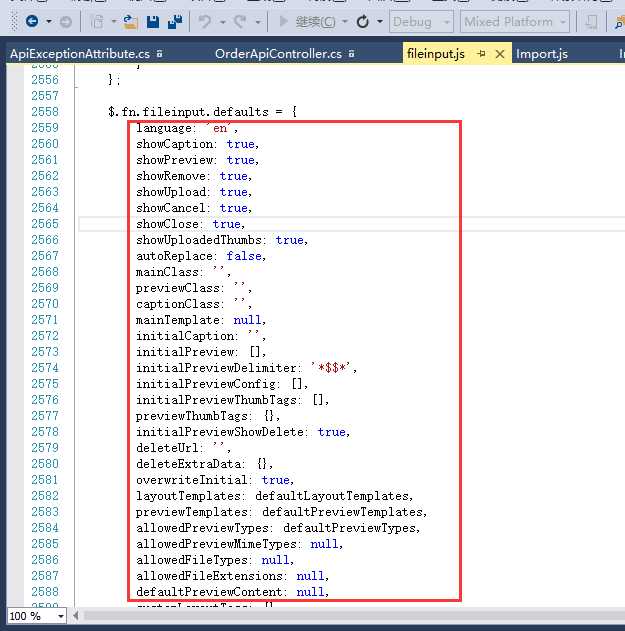Click the 'showRemove: true' line
Viewport: 625px width, 631px height.
(x=194, y=176)
